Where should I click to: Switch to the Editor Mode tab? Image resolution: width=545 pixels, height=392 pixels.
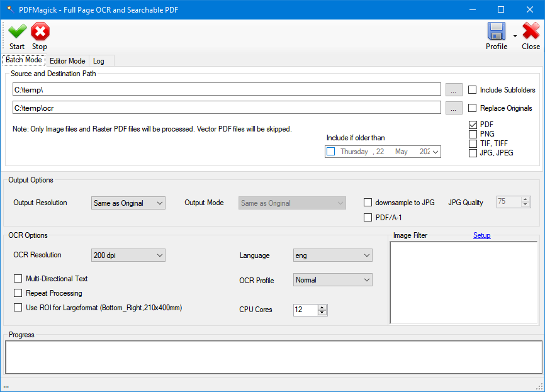tap(67, 61)
